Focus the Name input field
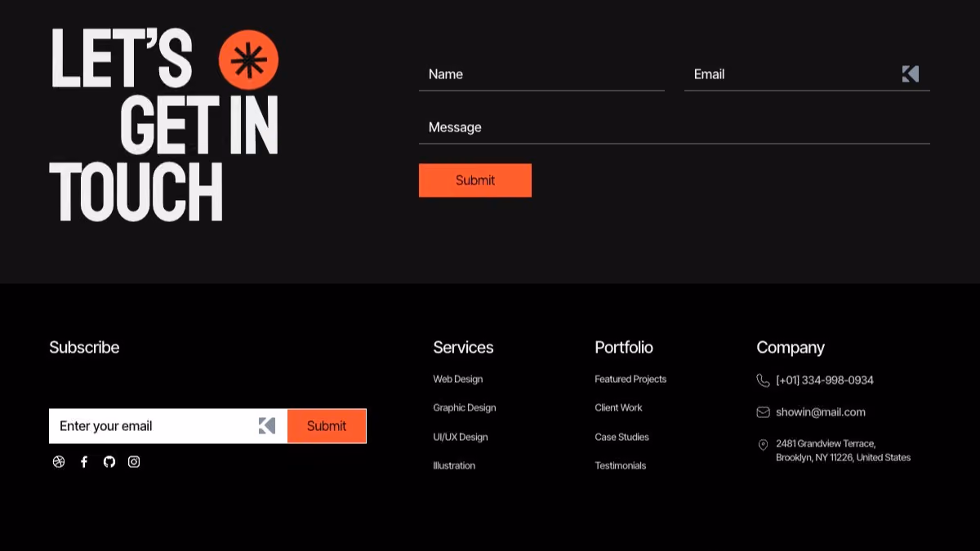 541,74
